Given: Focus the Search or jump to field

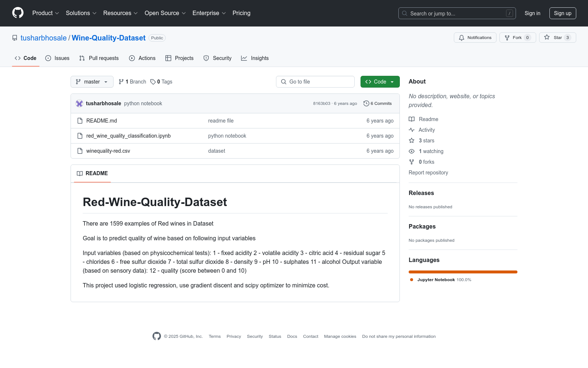Looking at the screenshot, I should pos(457,13).
